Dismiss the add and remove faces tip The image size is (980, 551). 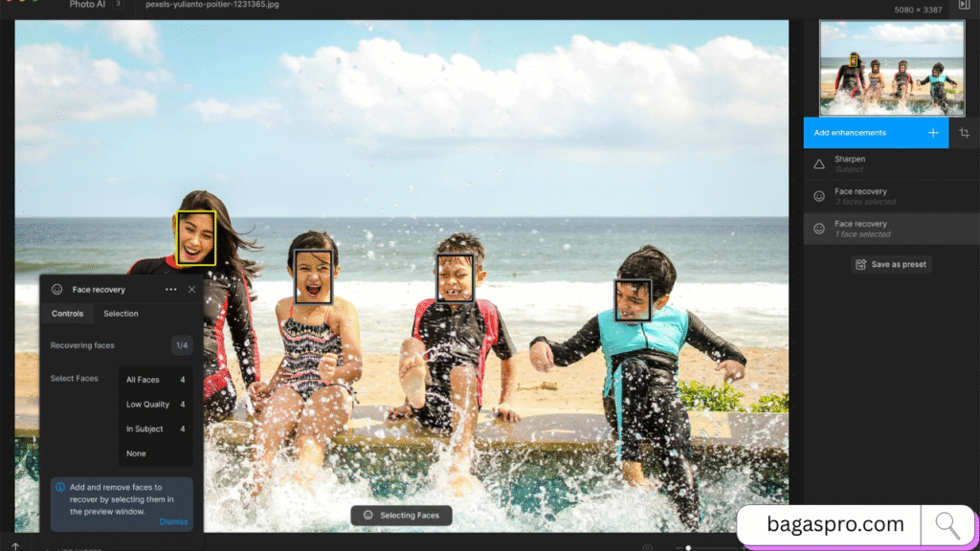173,521
